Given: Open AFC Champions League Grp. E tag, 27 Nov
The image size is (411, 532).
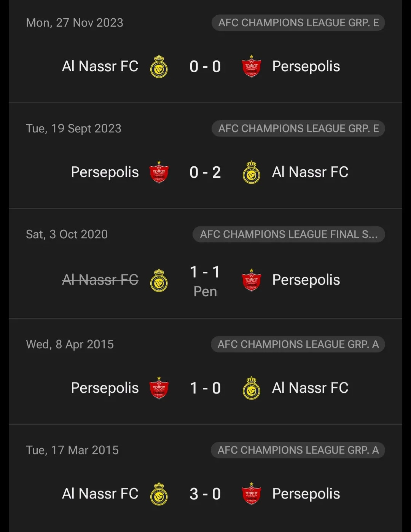Looking at the screenshot, I should coord(298,23).
